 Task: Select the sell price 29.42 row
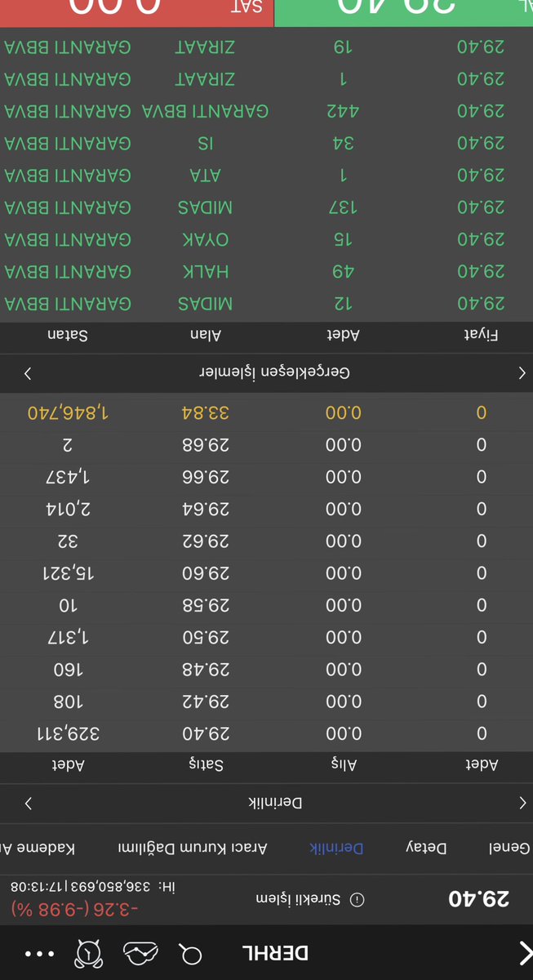266,702
